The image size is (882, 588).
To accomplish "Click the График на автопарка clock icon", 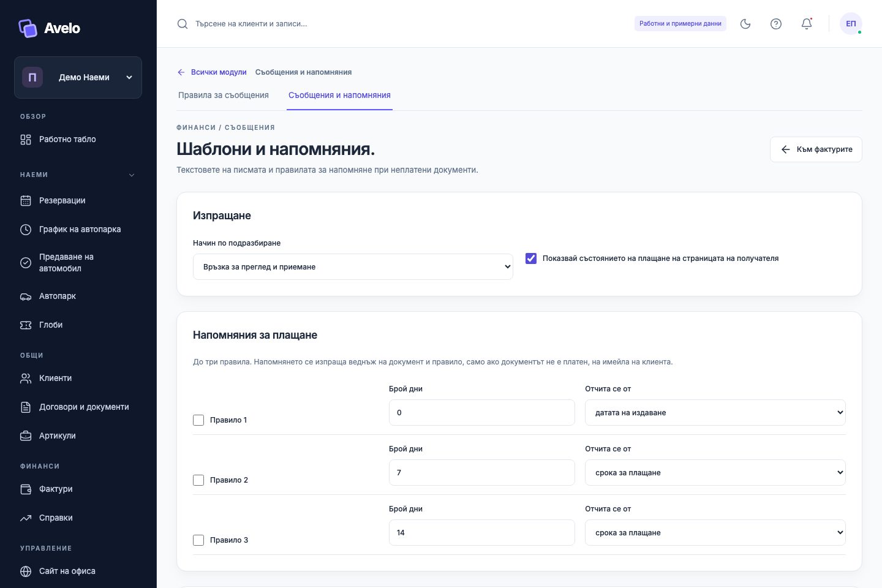I will click(x=26, y=230).
